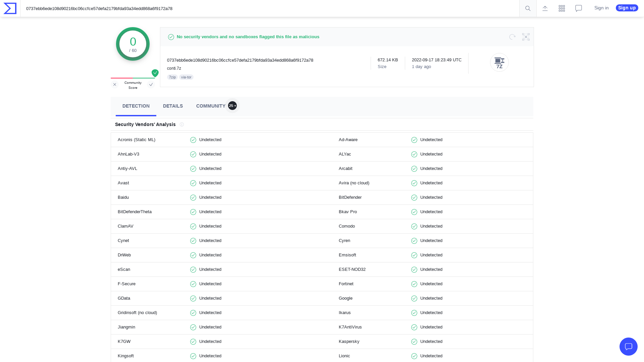The image size is (644, 362).
Task: Click the Undetected check icon for Jiangmin
Action: pos(193,327)
